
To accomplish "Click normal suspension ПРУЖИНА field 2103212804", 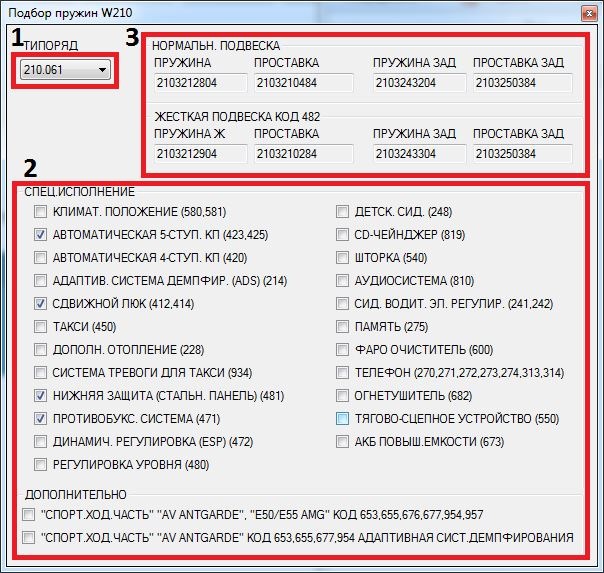I will pyautogui.click(x=200, y=83).
